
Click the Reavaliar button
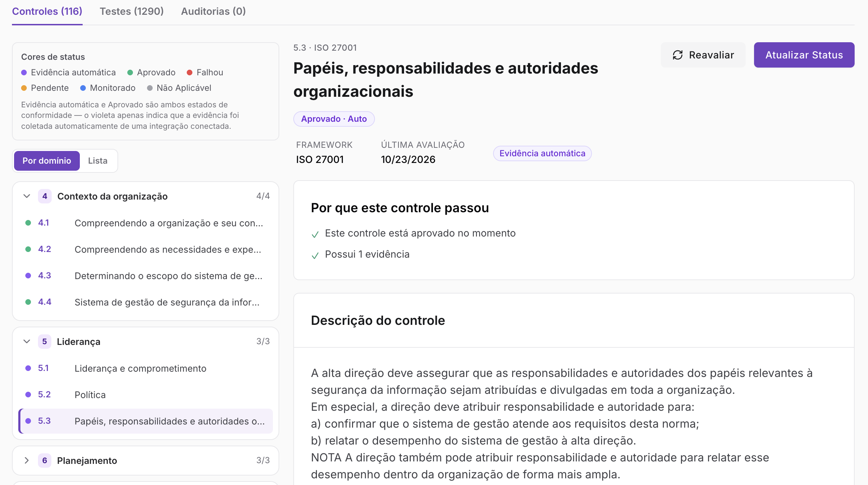click(703, 55)
